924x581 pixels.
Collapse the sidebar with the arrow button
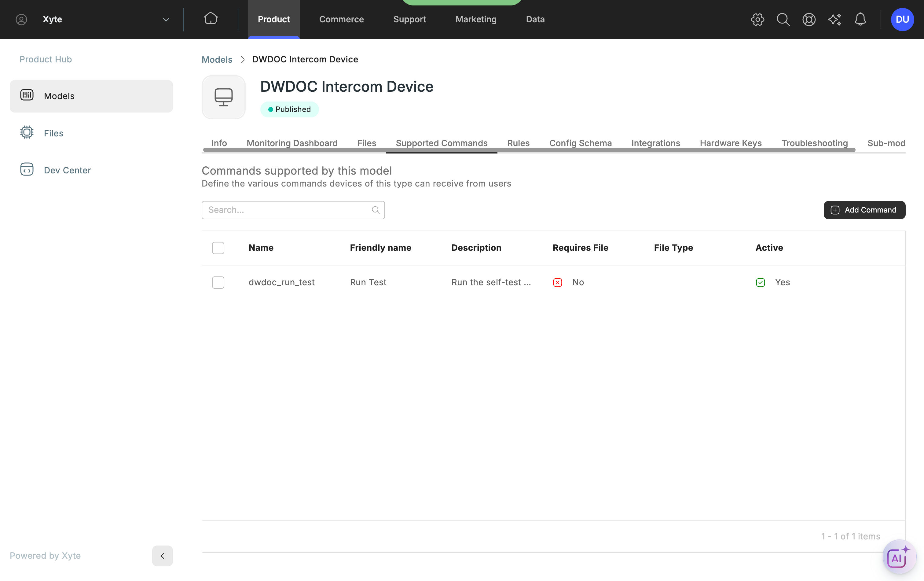pyautogui.click(x=162, y=556)
